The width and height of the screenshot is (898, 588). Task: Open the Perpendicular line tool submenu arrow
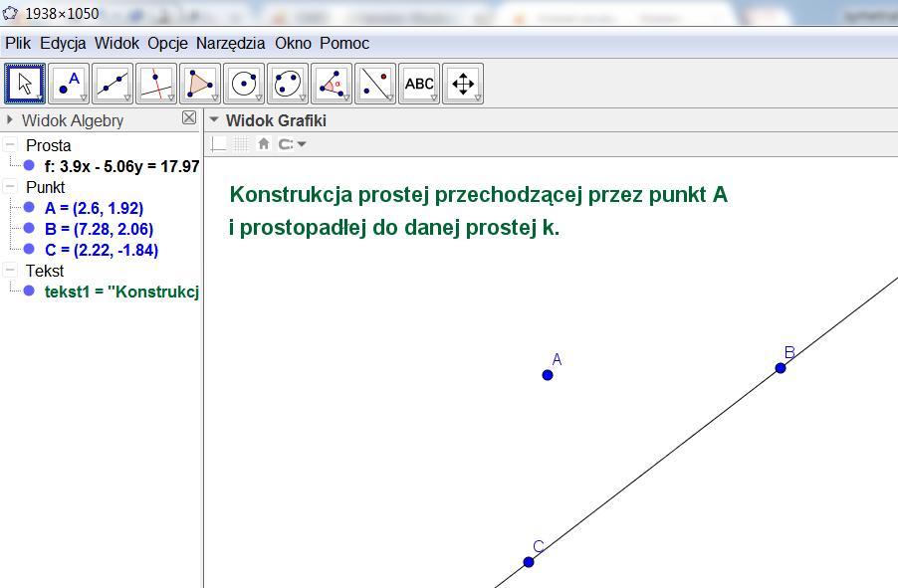pyautogui.click(x=171, y=98)
